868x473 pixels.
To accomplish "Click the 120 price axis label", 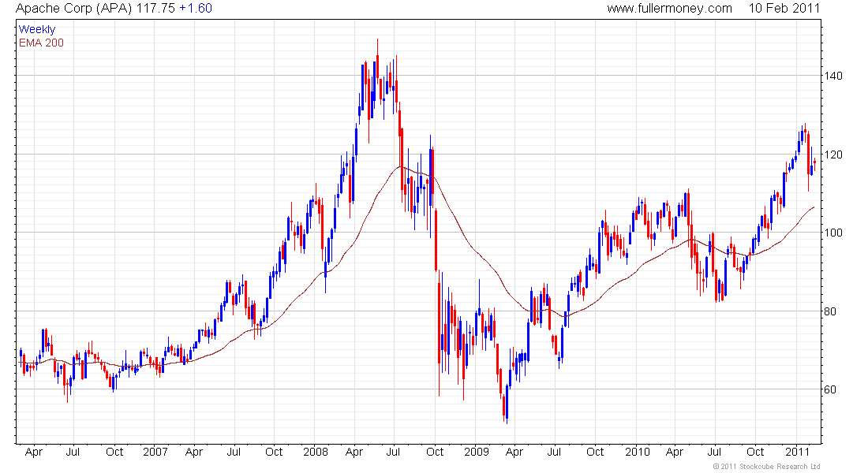I will pos(833,155).
